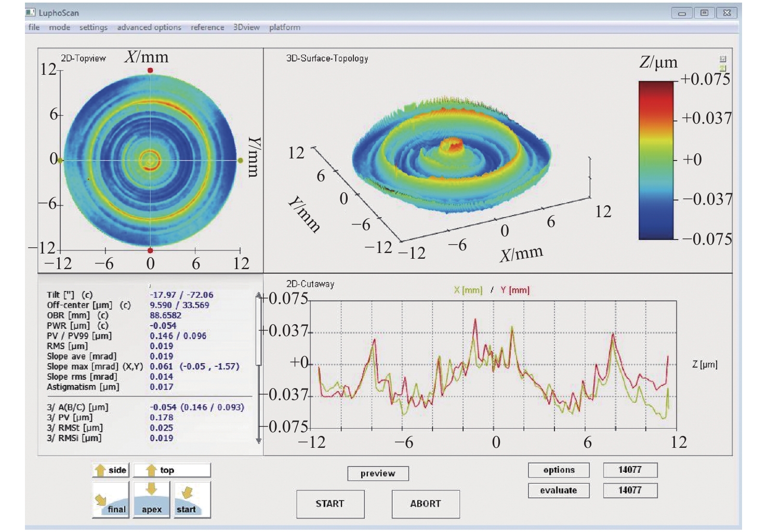This screenshot has height=532, width=767.
Task: Select the final position icon
Action: coord(110,500)
